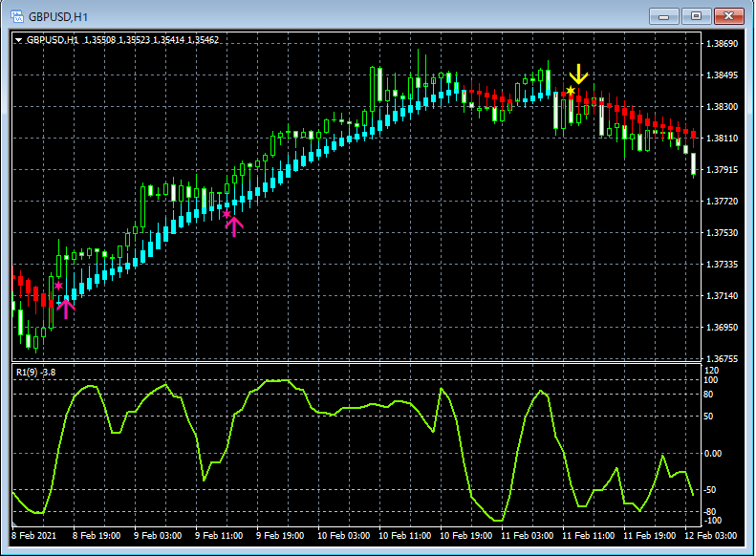Close the GBPUSD,H1 chart window
Image resolution: width=756 pixels, height=556 pixels.
point(728,16)
